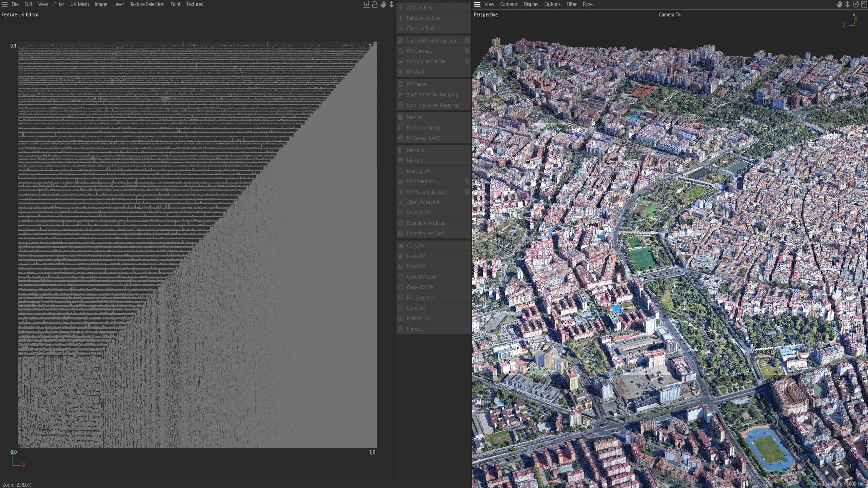The image size is (868, 488).
Task: Click the UV editor pan hand icon
Action: coord(383,4)
